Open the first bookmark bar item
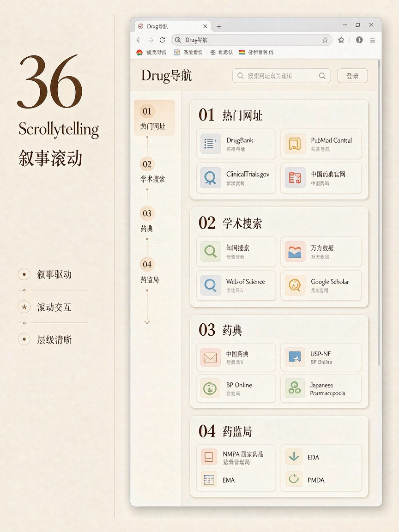 pos(151,52)
